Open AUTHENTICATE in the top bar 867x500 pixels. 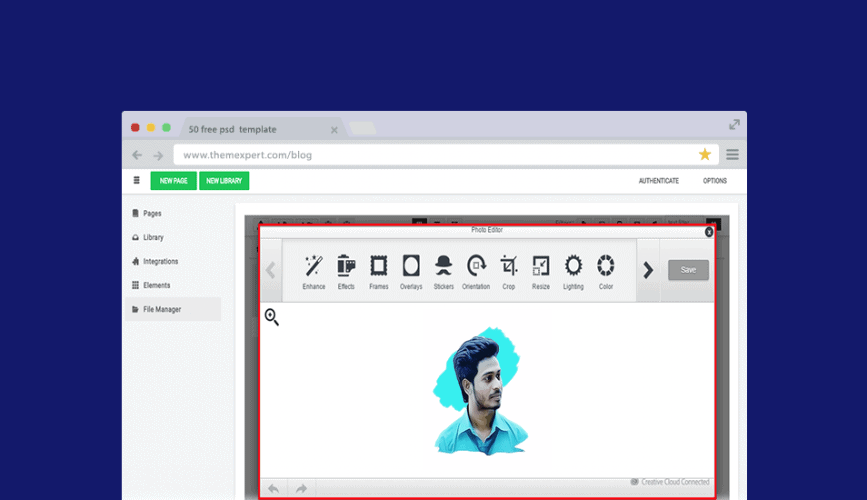click(x=659, y=181)
